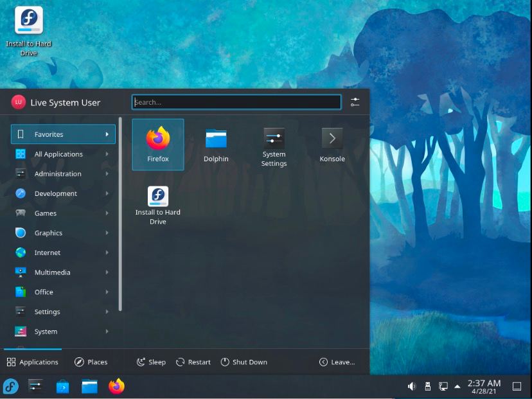
Task: Click the Shut Down button
Action: coord(244,362)
